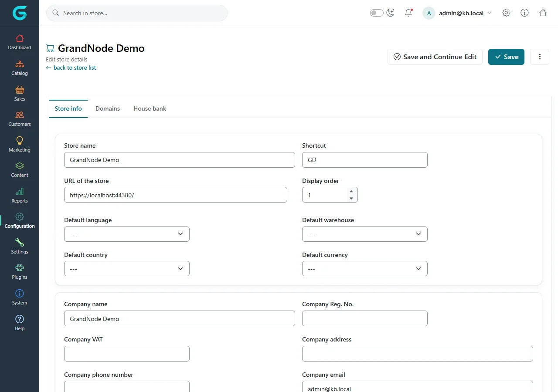558x392 pixels.
Task: Switch to the House bank tab
Action: (150, 108)
